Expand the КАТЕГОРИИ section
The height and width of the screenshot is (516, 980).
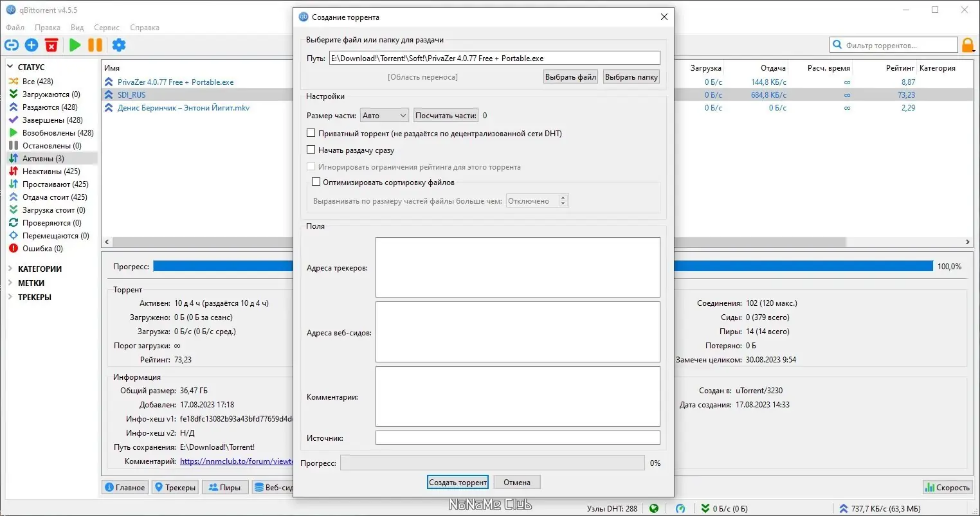[10, 269]
